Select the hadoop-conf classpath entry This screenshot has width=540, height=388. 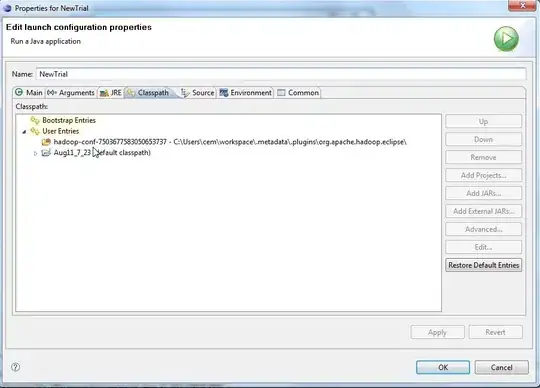click(230, 142)
